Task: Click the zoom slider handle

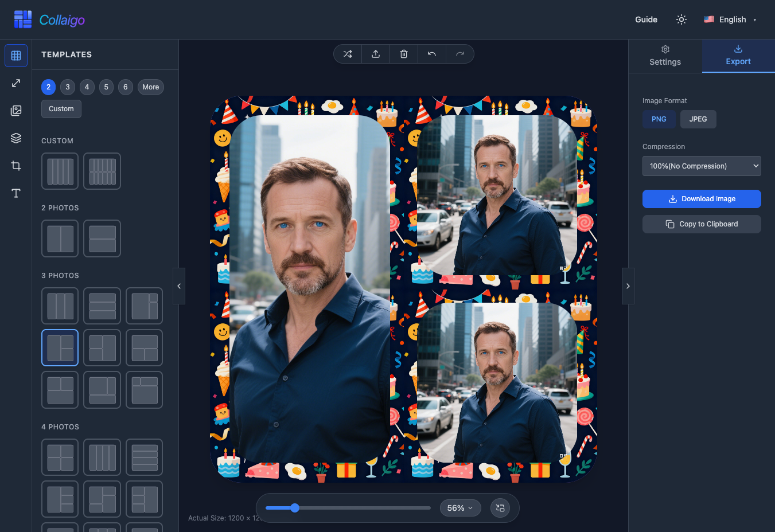Action: [295, 508]
